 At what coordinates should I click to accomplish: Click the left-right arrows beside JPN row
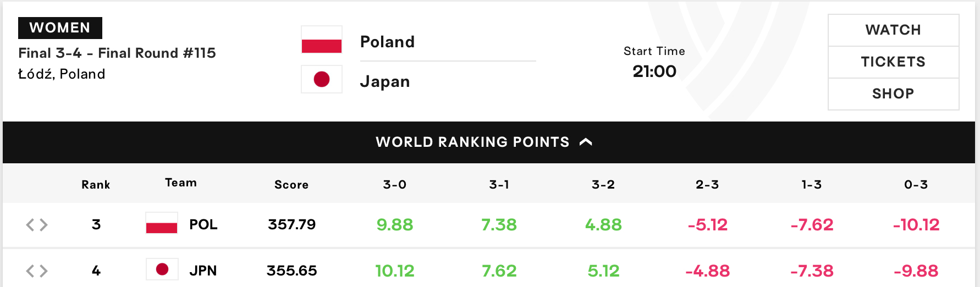37,271
